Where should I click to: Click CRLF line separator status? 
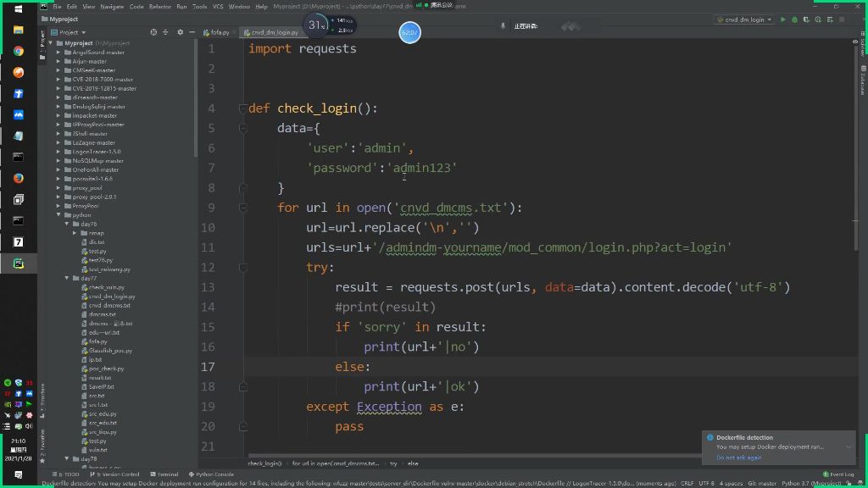tap(687, 484)
